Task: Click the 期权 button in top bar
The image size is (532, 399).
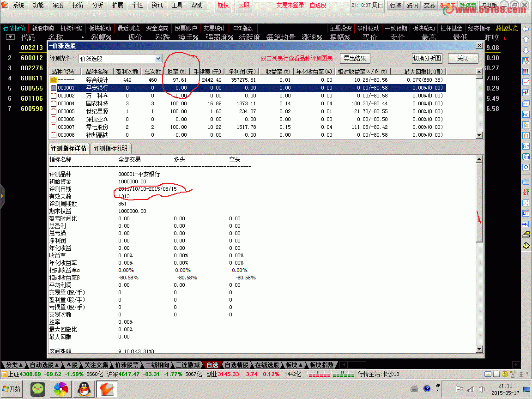Action: point(223,6)
